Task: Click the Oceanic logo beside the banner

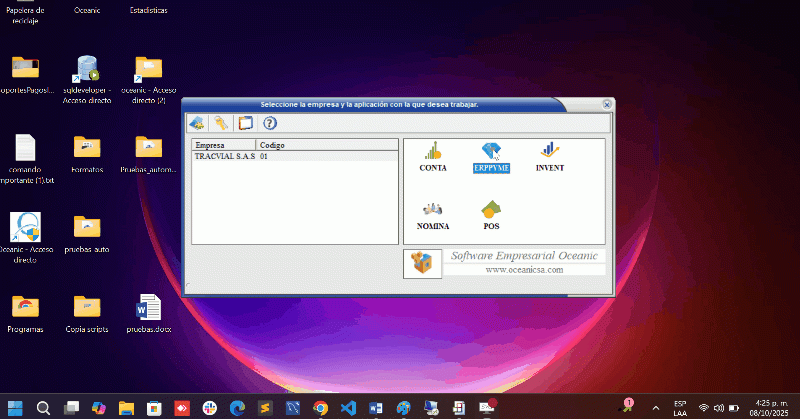Action: click(x=424, y=263)
